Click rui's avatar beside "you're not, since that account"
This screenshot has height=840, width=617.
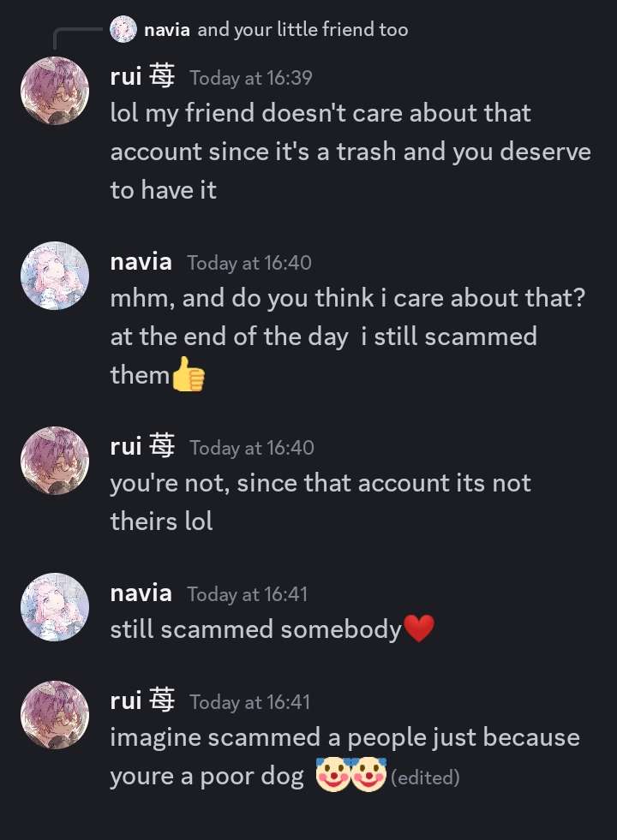click(55, 461)
